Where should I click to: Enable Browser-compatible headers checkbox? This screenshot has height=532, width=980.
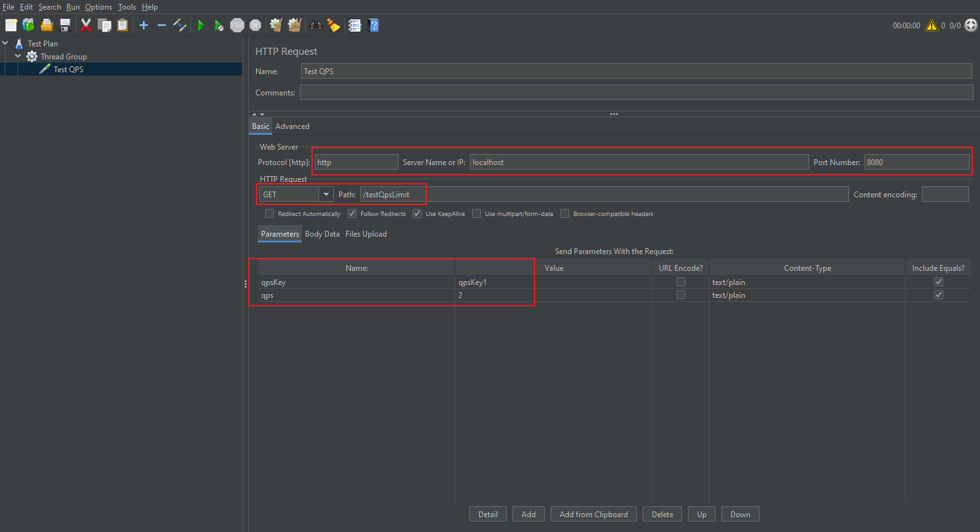point(565,213)
